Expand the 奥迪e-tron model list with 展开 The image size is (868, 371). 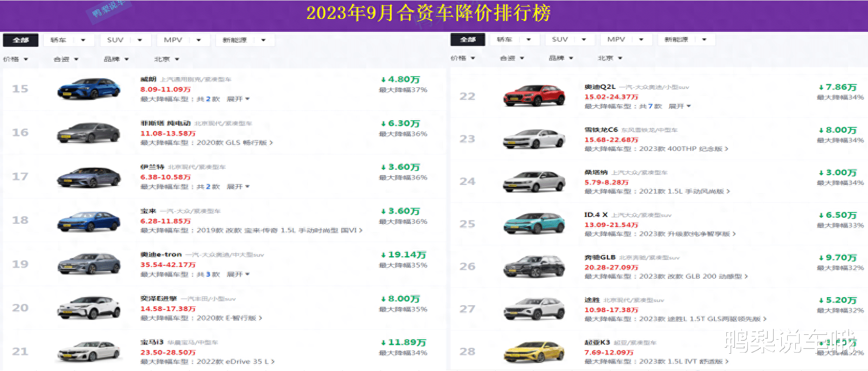(238, 274)
